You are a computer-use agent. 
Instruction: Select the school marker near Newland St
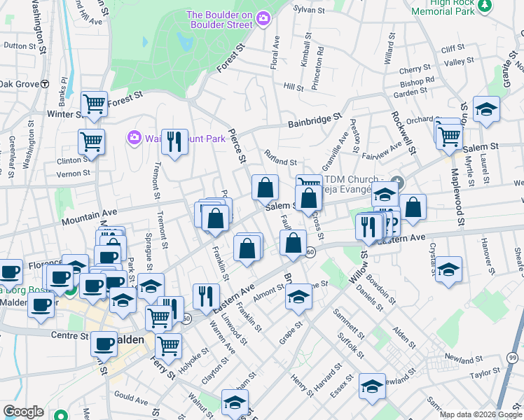[x=372, y=388]
